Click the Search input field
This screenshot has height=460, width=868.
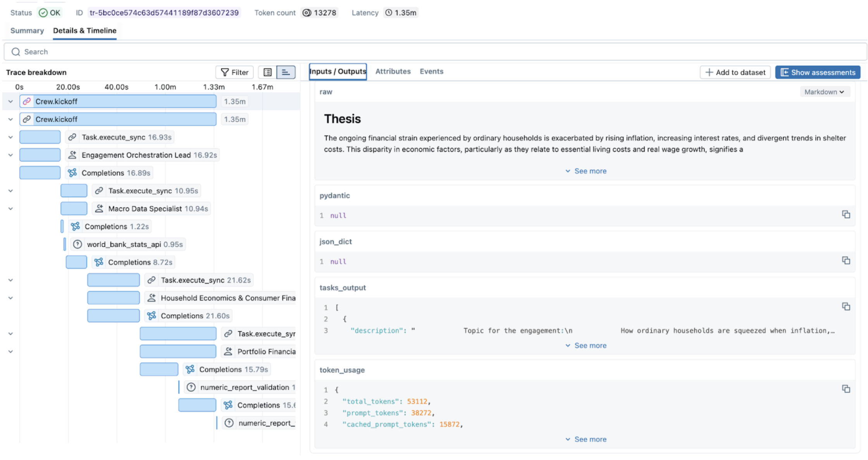tap(435, 52)
